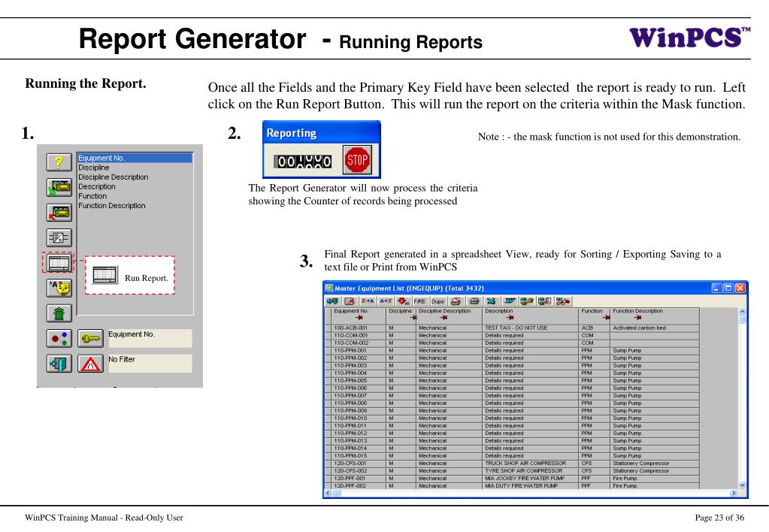Click the Dups duplicates toolbar button

[438, 301]
